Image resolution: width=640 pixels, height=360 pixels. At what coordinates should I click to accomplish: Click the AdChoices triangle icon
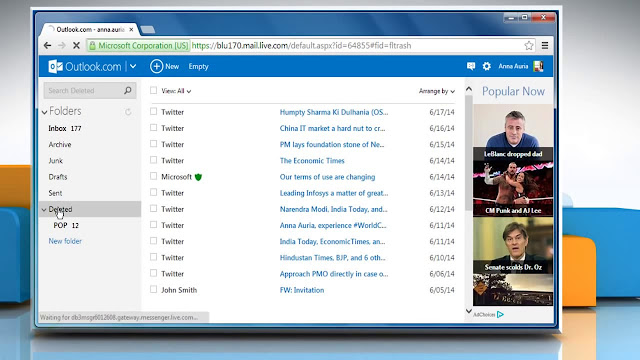click(500, 314)
